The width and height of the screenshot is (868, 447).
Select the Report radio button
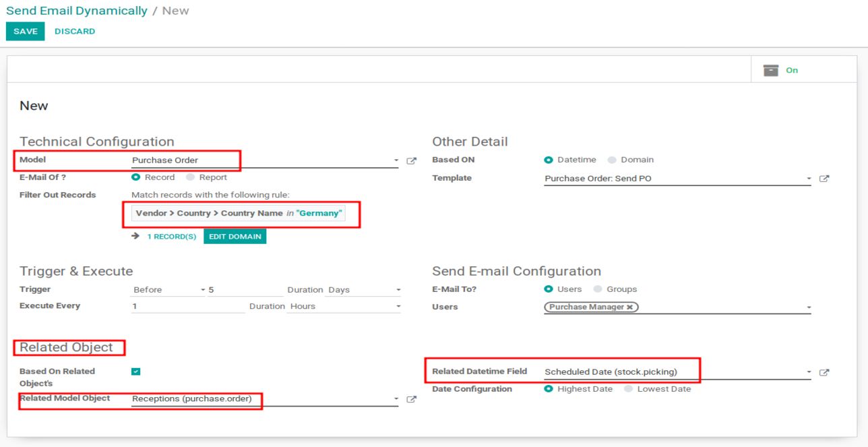pos(191,177)
